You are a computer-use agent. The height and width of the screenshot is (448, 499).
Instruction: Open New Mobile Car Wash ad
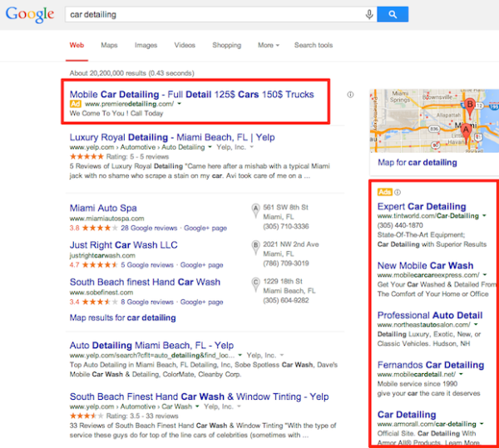[x=425, y=265]
